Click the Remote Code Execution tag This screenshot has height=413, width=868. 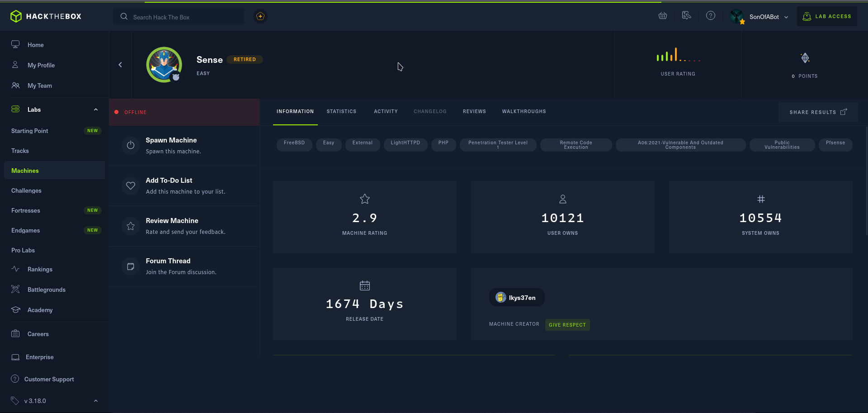(x=576, y=145)
